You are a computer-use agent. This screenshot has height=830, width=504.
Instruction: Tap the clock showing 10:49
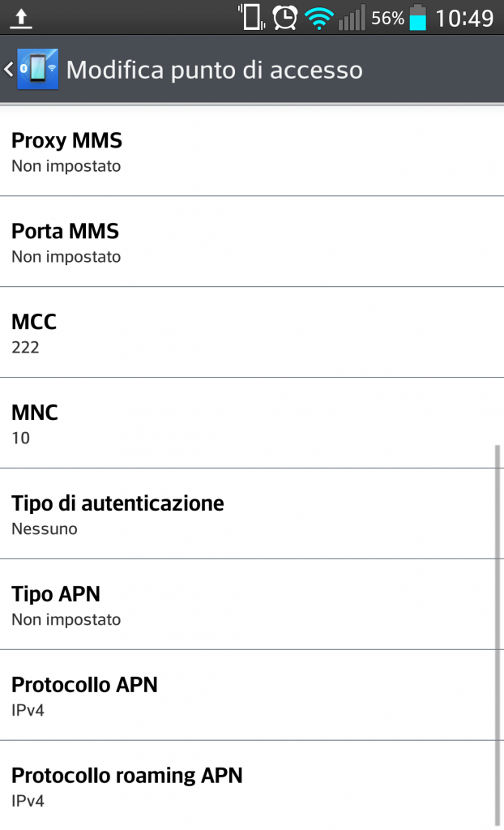(x=464, y=18)
